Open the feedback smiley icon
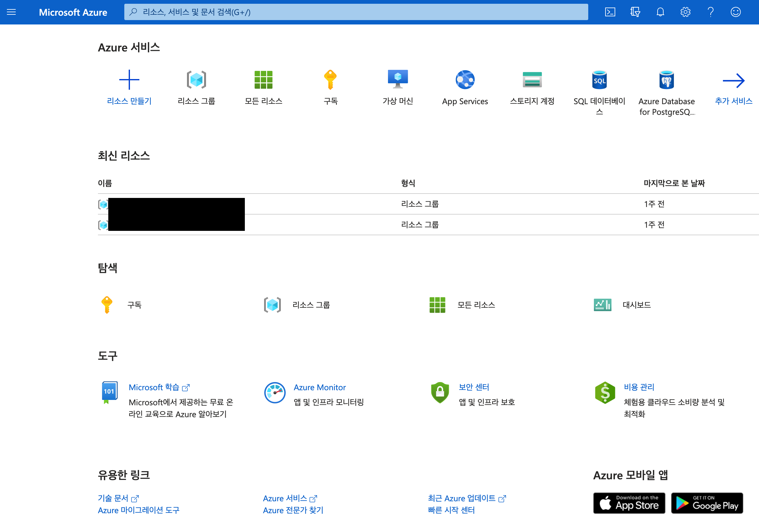This screenshot has width=759, height=532. 735,12
